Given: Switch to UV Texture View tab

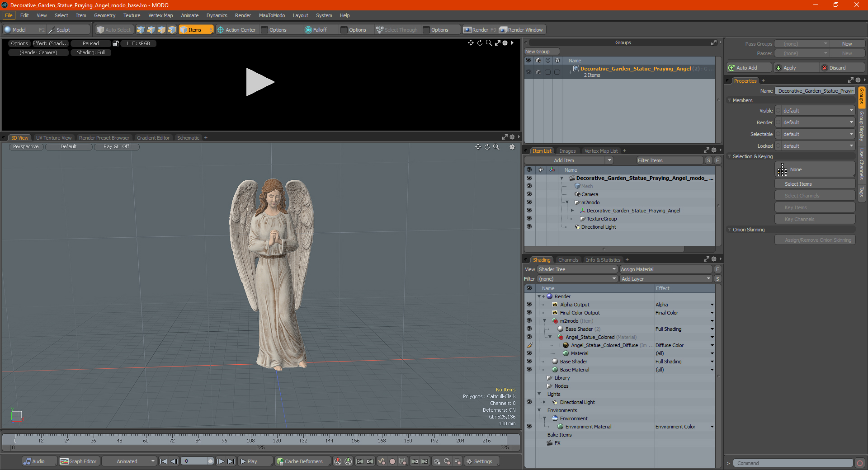Looking at the screenshot, I should pos(54,138).
